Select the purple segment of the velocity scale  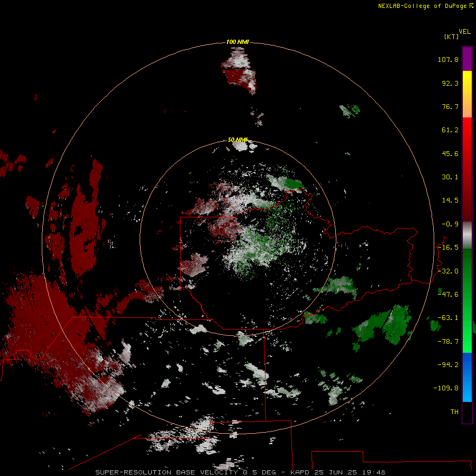[x=467, y=59]
